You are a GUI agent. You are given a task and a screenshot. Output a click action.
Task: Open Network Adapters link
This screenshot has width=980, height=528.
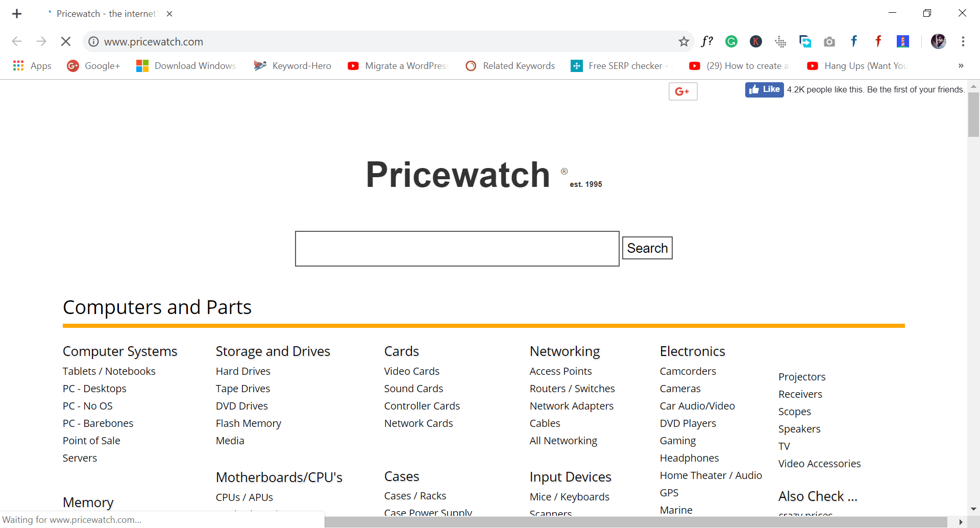[572, 406]
